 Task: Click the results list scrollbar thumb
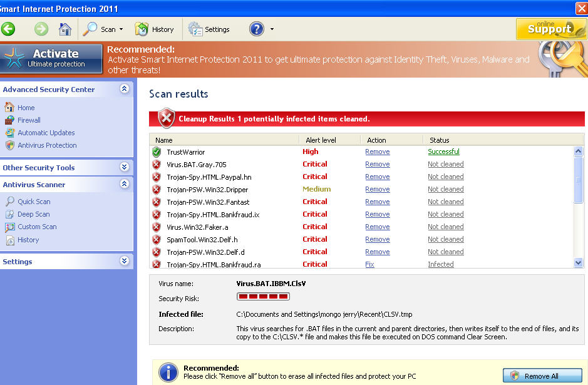578,180
